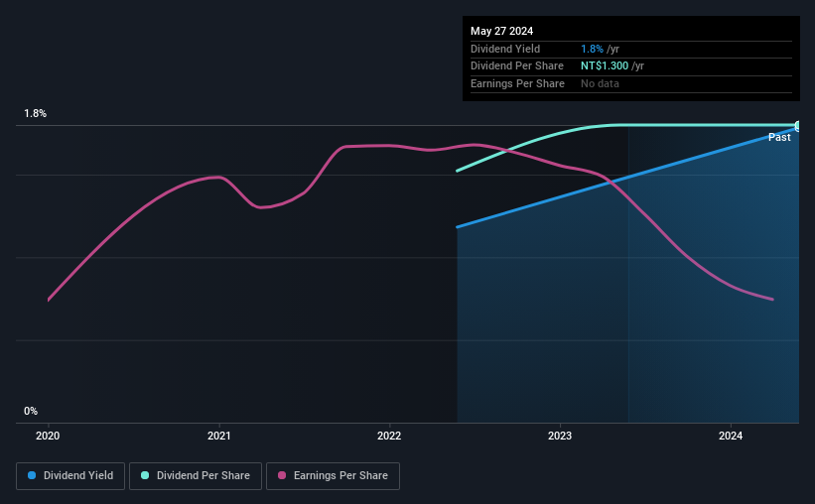Click the teal Dividend Per Share legend dot
The image size is (815, 504).
coord(145,475)
